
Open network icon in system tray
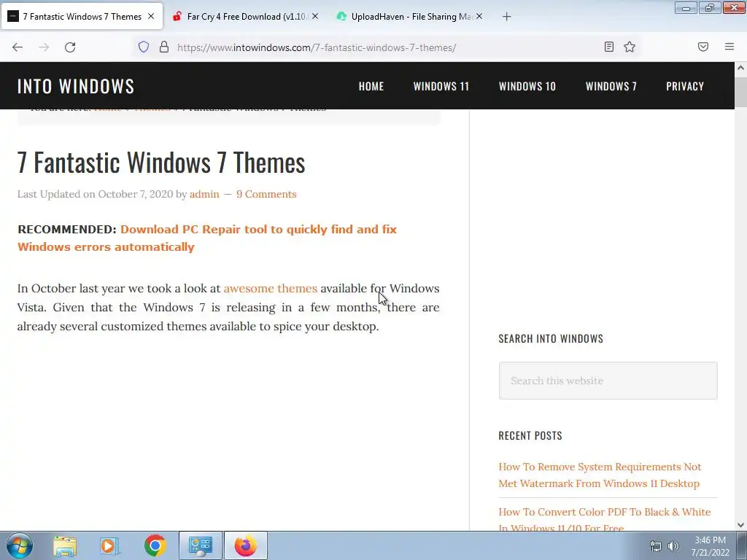pyautogui.click(x=656, y=546)
